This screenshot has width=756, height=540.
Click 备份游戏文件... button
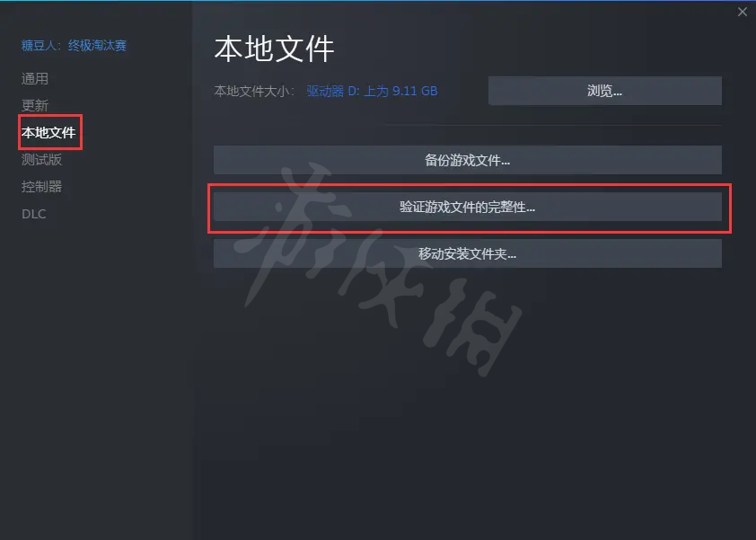pyautogui.click(x=467, y=160)
